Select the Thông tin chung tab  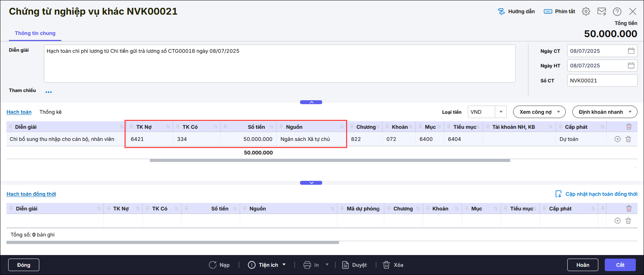click(35, 33)
